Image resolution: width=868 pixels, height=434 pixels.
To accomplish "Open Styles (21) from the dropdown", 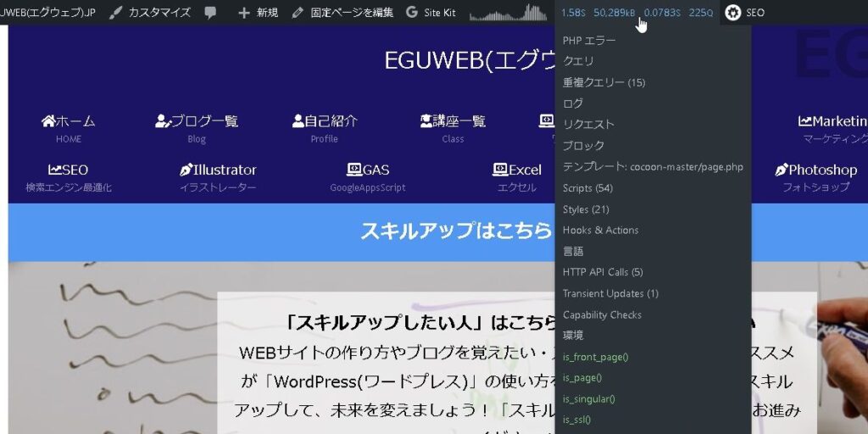I will pos(586,209).
